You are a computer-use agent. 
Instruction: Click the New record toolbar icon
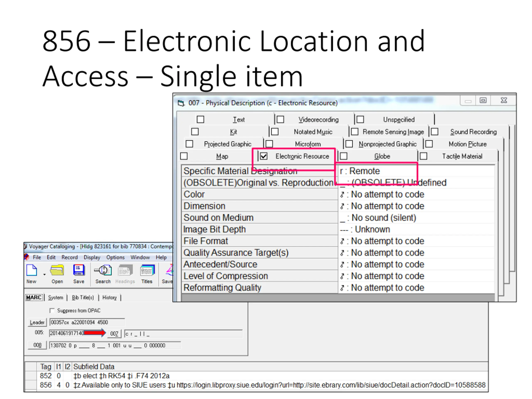click(32, 270)
